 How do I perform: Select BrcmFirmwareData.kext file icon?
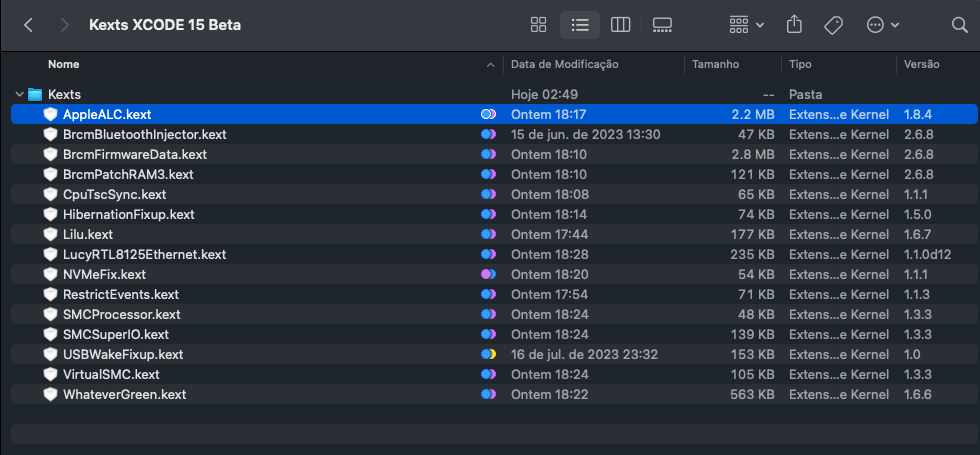tap(51, 154)
